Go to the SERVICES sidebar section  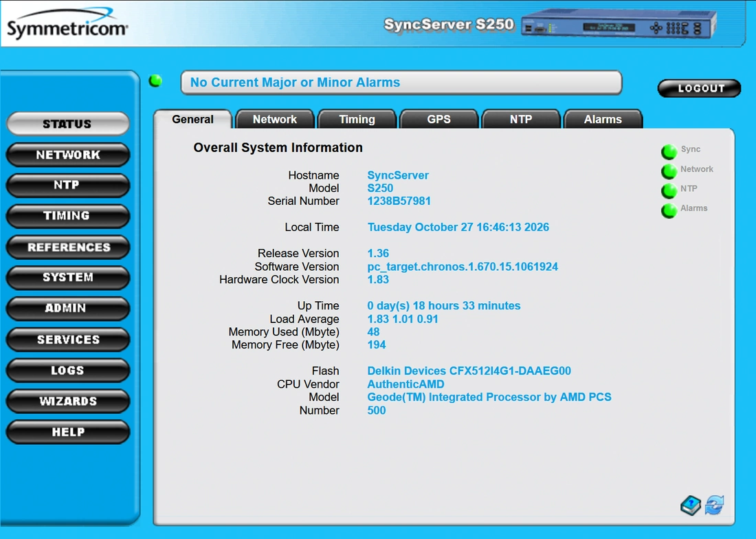(67, 340)
